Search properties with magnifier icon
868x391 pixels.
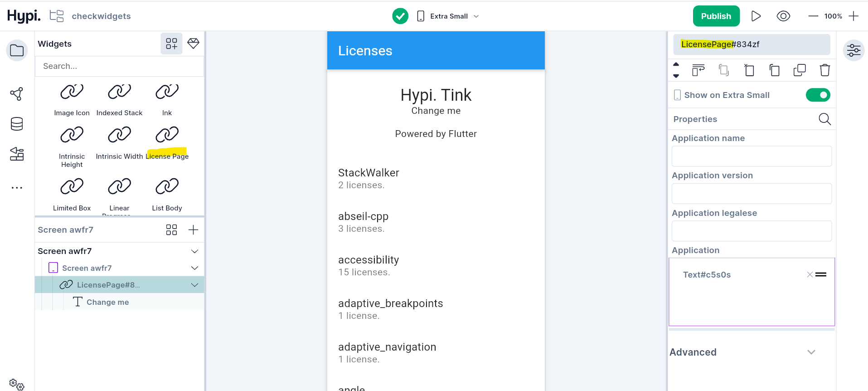coord(824,119)
